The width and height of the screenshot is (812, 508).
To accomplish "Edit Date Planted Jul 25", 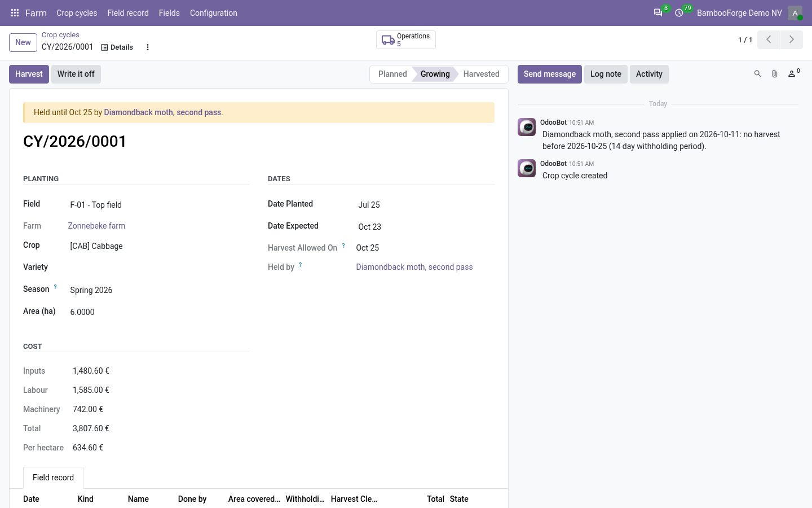I will (x=425, y=205).
